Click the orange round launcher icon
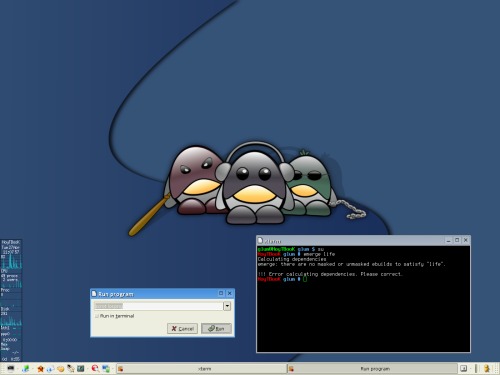Screen dimensions: 500x375 point(60,369)
